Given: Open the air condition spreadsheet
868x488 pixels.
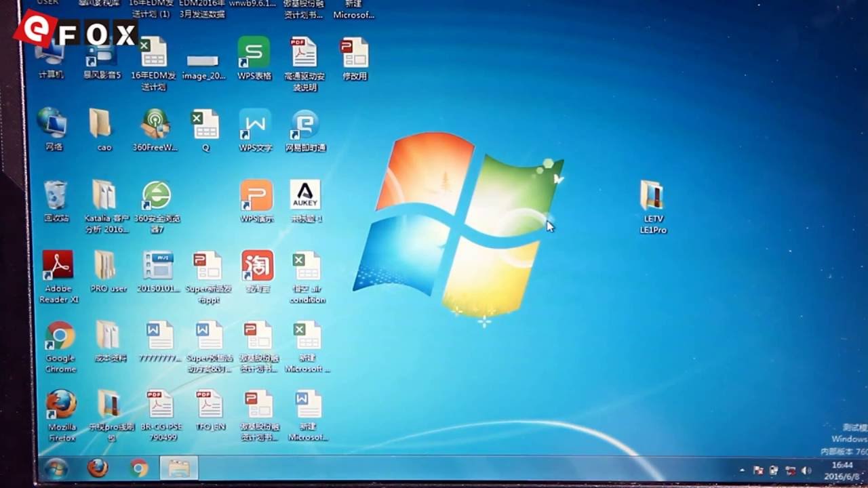Looking at the screenshot, I should pos(307,277).
